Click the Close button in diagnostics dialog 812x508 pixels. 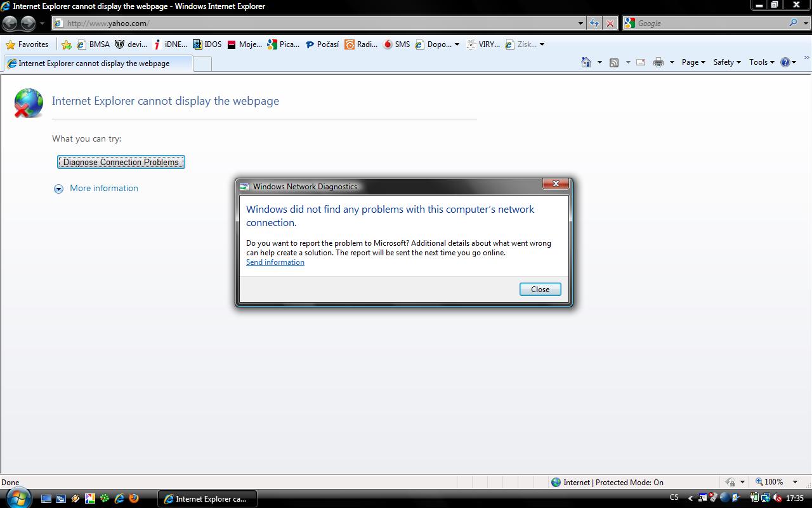(540, 289)
